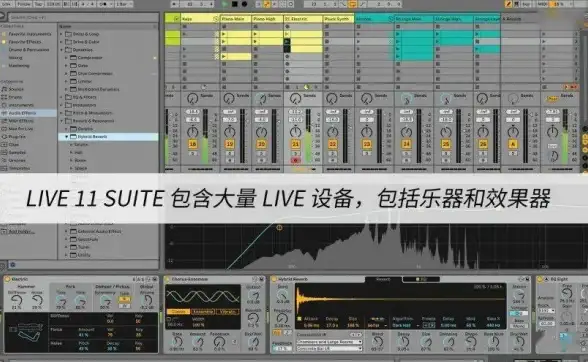Click the Clips category icon

tap(4, 144)
